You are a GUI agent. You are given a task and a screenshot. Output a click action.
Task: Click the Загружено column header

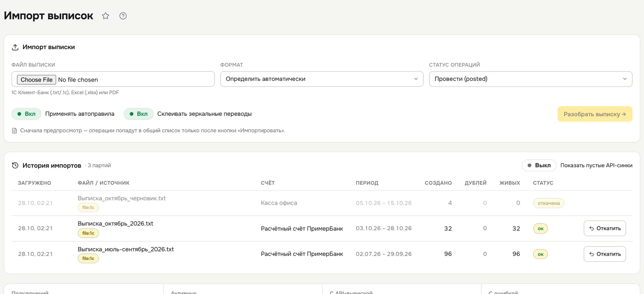pyautogui.click(x=35, y=183)
